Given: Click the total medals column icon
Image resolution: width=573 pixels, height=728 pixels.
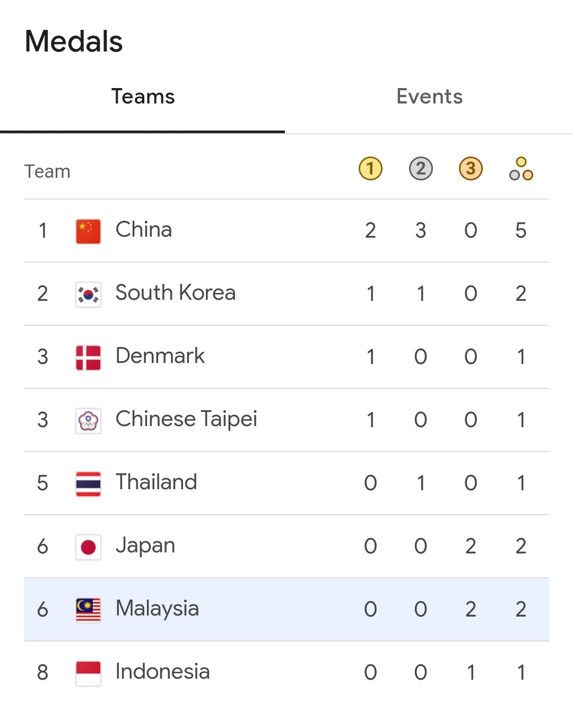Looking at the screenshot, I should click(x=521, y=169).
